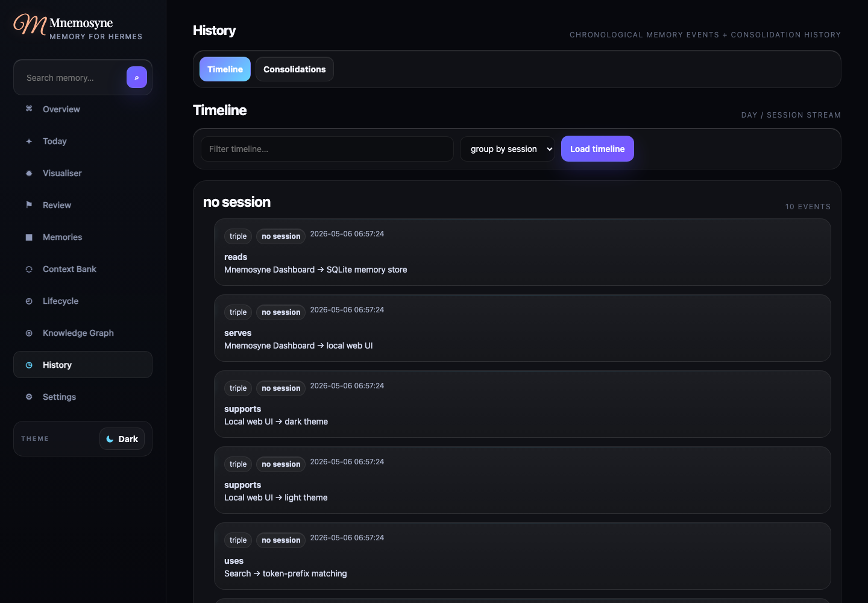Click the Knowledge Graph target icon
The height and width of the screenshot is (603, 868).
coord(29,333)
